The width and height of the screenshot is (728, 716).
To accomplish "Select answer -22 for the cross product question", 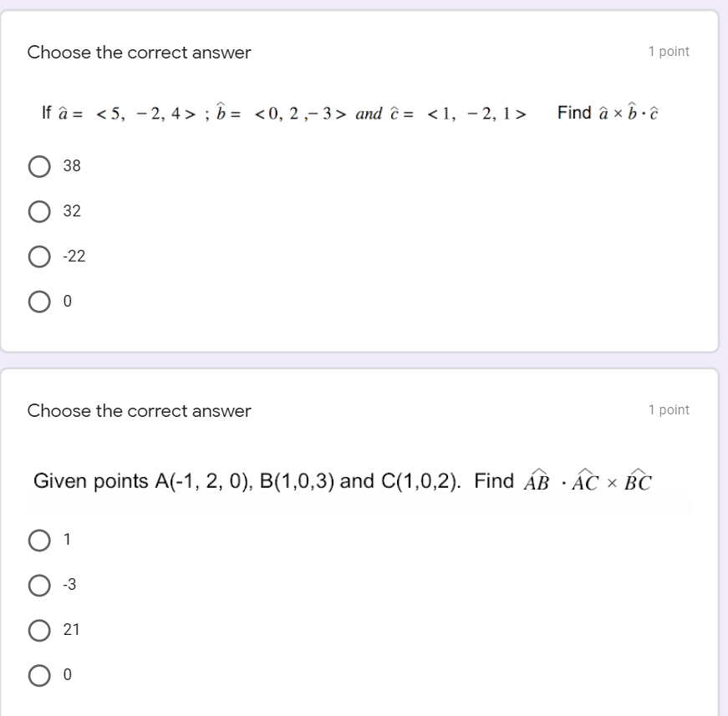I will pos(38,256).
